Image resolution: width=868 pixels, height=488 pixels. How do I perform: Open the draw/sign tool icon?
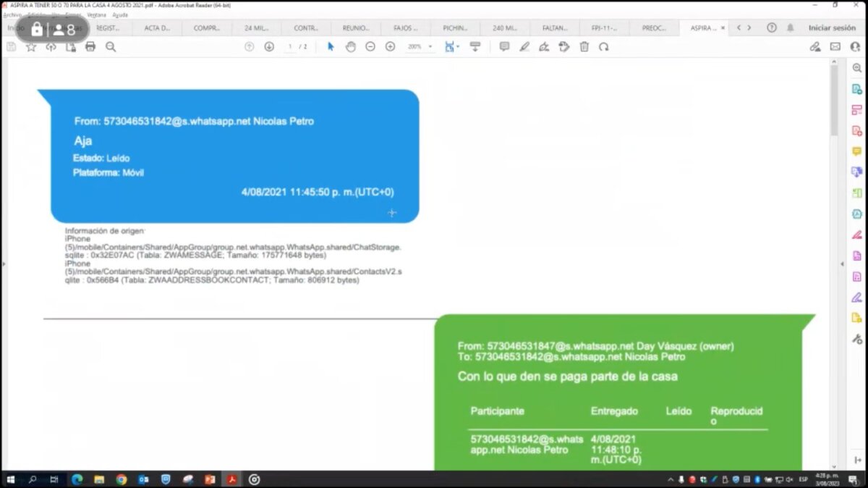coord(544,46)
